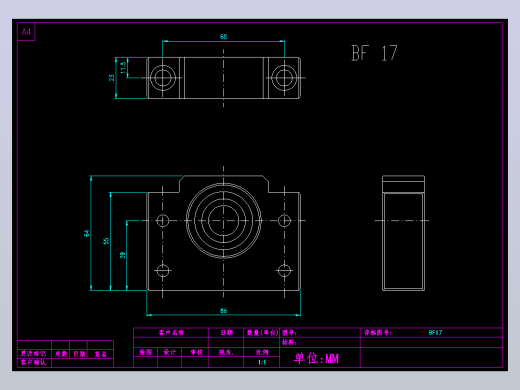The width and height of the screenshot is (520, 390).
Task: Click the '1:1' scale value
Action: [262, 362]
